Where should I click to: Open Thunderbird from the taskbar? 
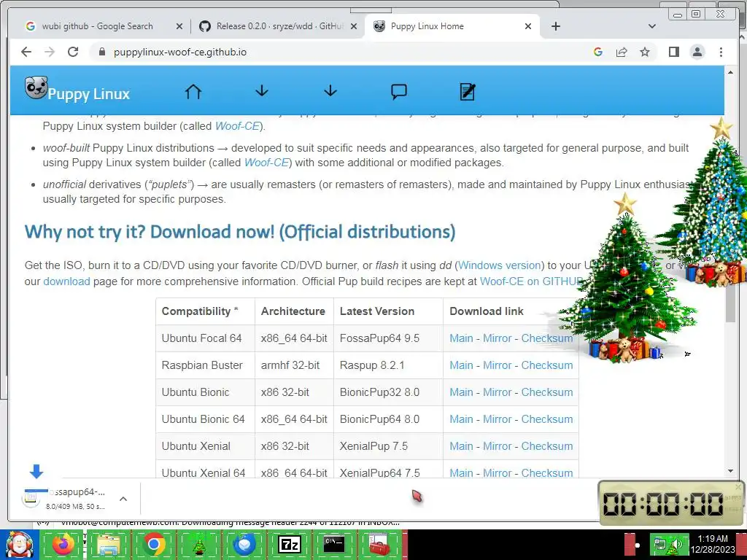pyautogui.click(x=244, y=544)
